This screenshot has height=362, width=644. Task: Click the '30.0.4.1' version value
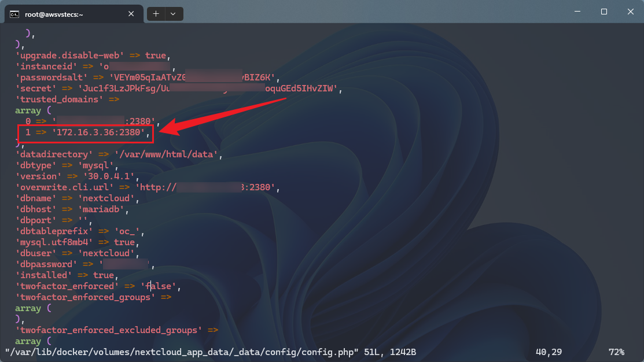109,176
